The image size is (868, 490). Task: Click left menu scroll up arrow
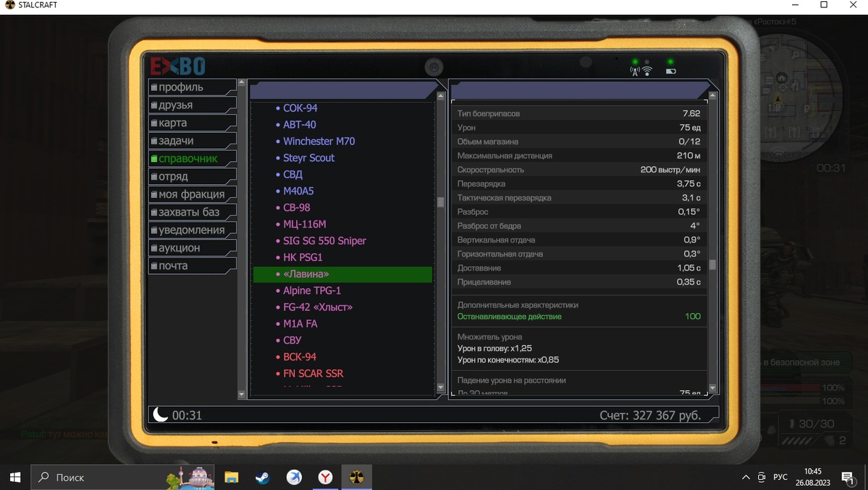[x=241, y=83]
